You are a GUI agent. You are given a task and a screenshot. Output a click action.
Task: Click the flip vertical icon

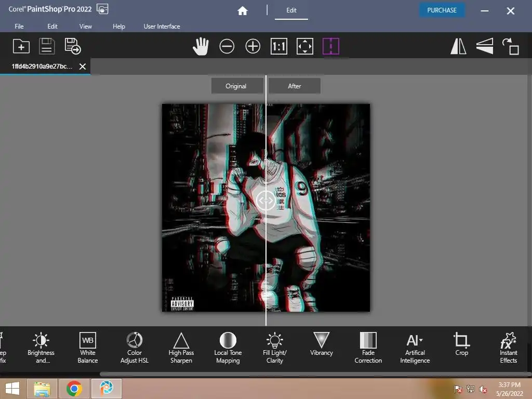pyautogui.click(x=485, y=46)
